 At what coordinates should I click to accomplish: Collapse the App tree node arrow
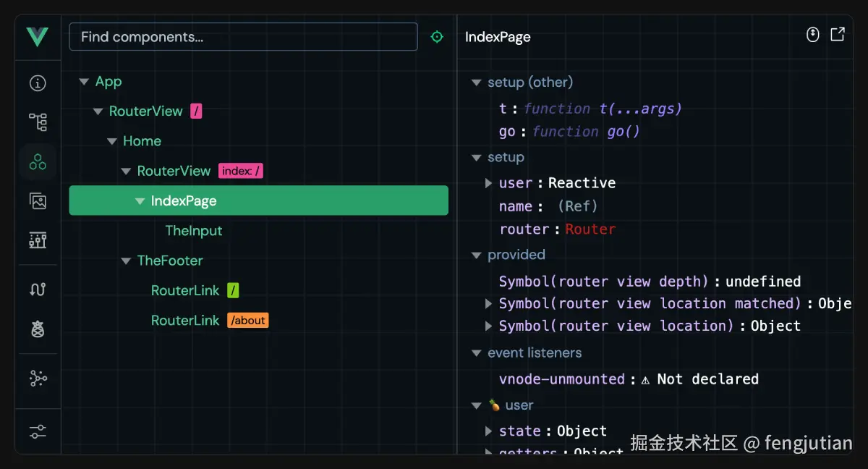pyautogui.click(x=84, y=82)
